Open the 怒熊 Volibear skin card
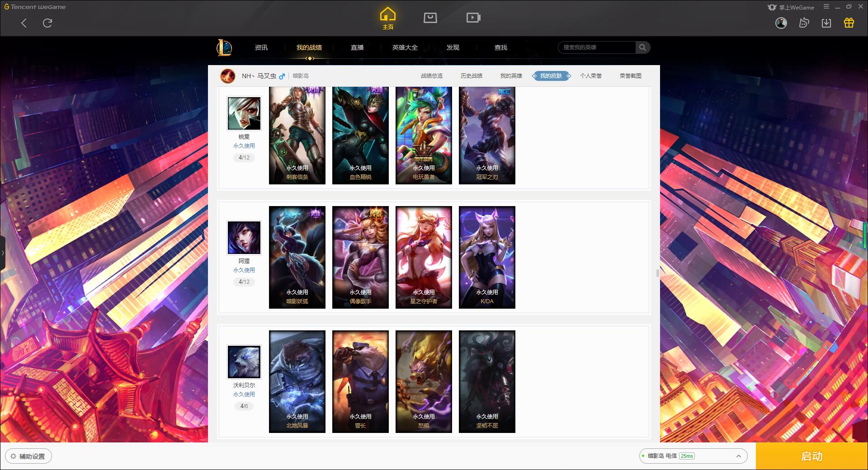This screenshot has width=868, height=470. tap(424, 382)
